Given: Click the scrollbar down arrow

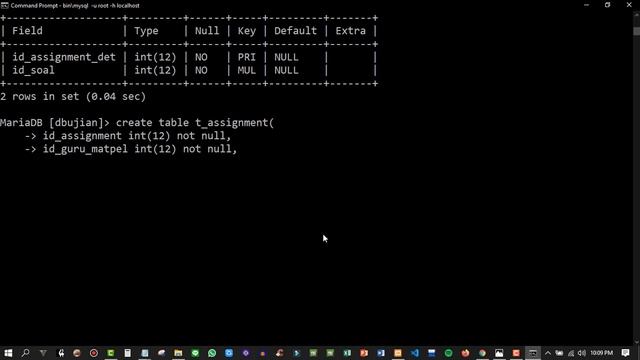Looking at the screenshot, I should (x=636, y=342).
